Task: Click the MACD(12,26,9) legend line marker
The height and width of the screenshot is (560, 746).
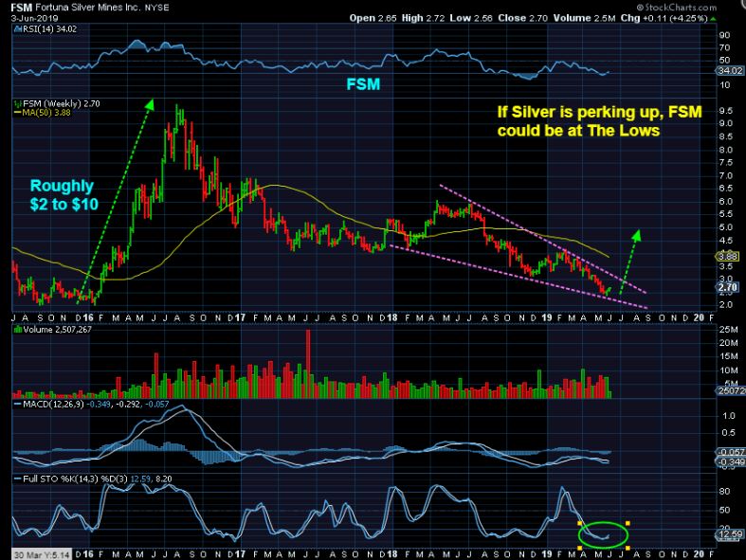Action: (18, 405)
